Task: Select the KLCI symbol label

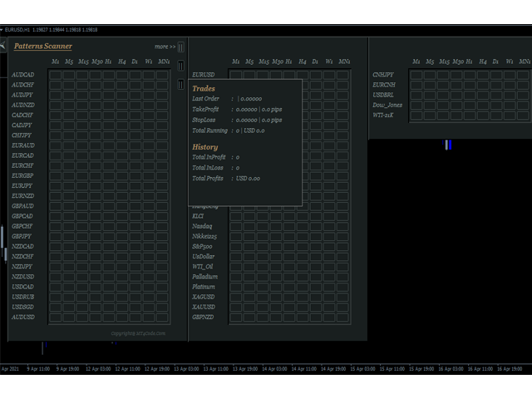Action: 198,216
